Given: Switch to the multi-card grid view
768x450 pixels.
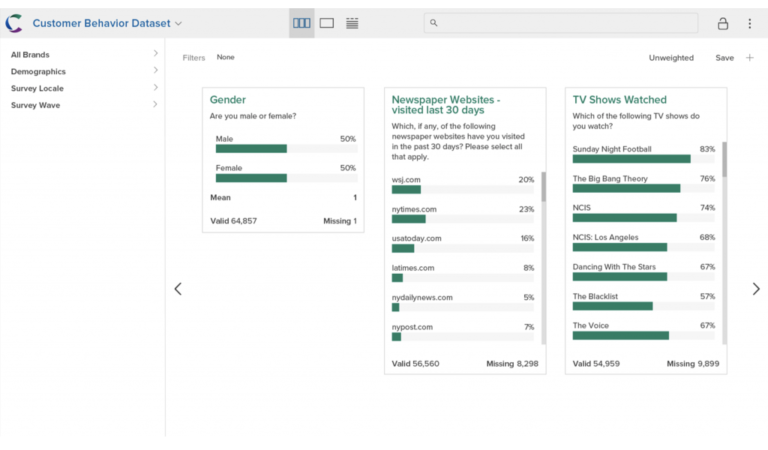Looking at the screenshot, I should (301, 23).
